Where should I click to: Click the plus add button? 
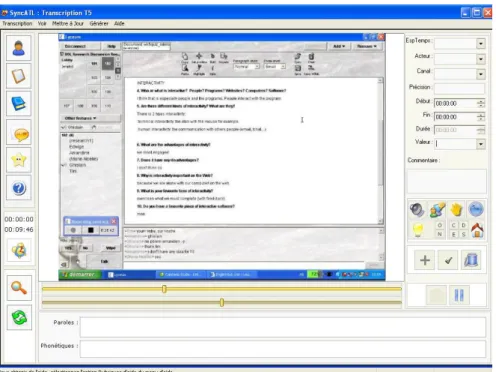point(425,260)
